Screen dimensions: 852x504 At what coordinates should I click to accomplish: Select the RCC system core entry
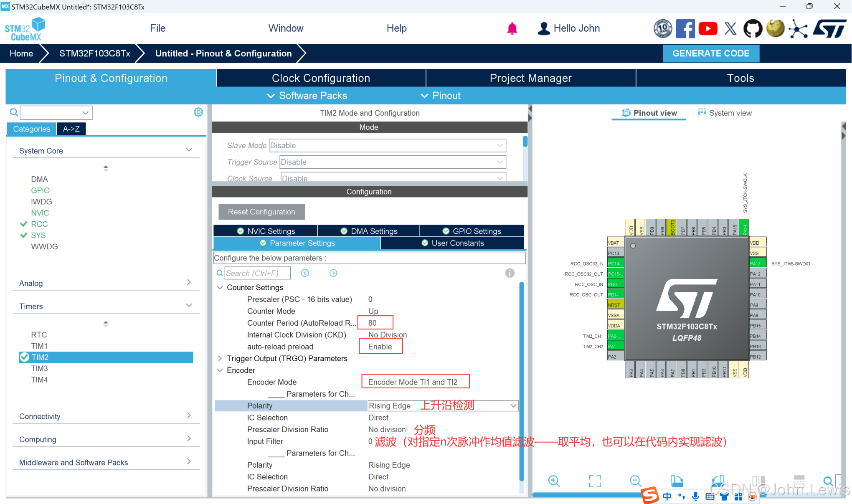pos(39,224)
